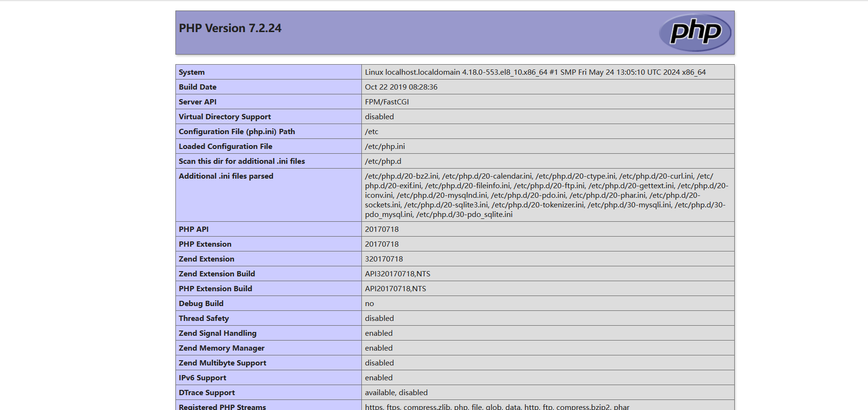Select the 'Server API' label
Screen dimensions: 868x410
pyautogui.click(x=197, y=102)
